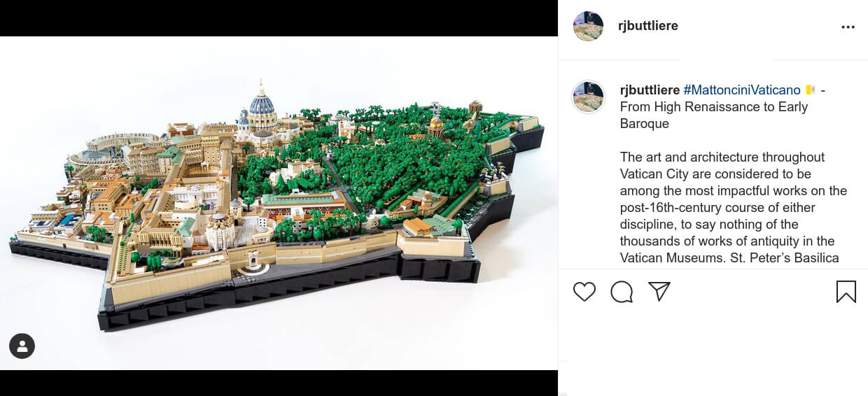868x396 pixels.
Task: Select the 'From High Renaissance to Early' caption line
Action: pyautogui.click(x=714, y=106)
